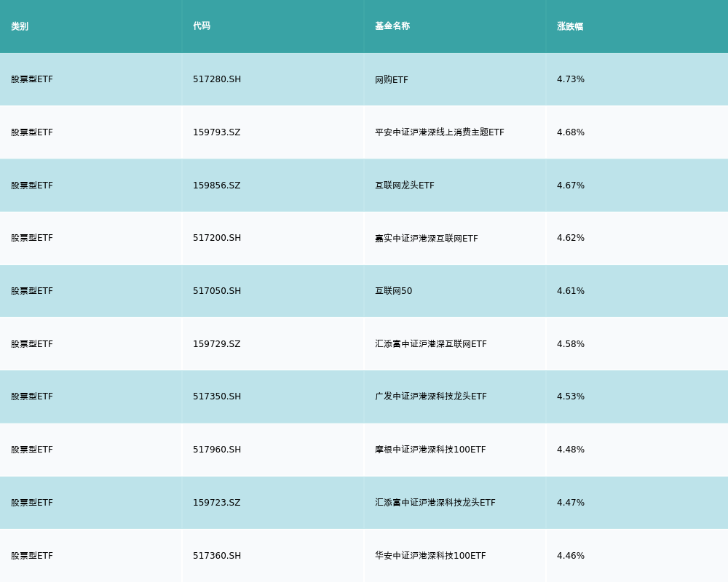Select fund code 159729.SZ
The width and height of the screenshot is (728, 582).
coord(217,344)
